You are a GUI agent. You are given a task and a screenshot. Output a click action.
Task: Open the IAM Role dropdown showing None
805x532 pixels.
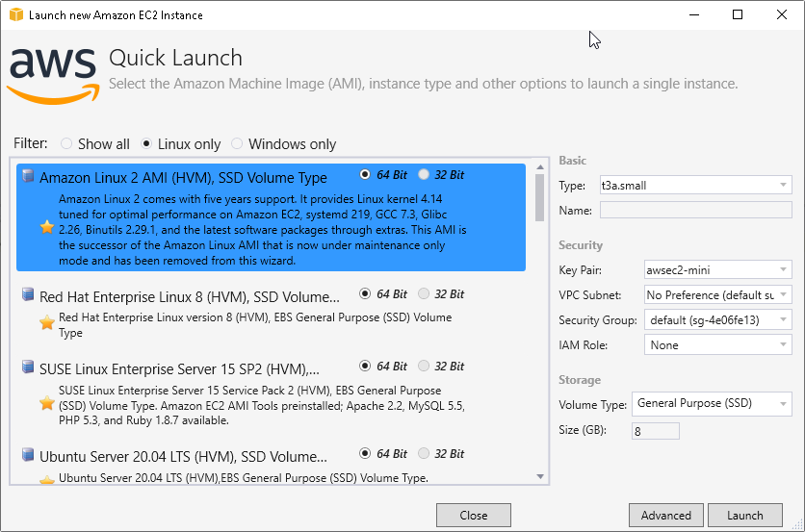pyautogui.click(x=718, y=345)
